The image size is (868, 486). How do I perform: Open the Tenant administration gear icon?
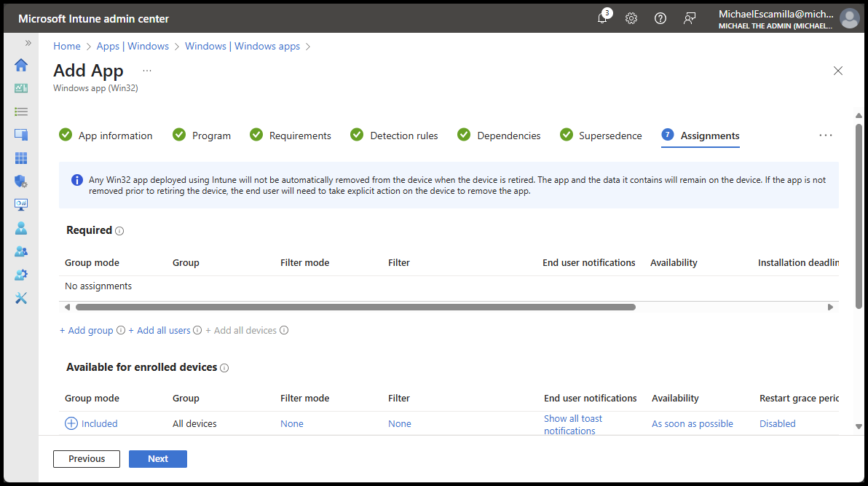pos(21,274)
